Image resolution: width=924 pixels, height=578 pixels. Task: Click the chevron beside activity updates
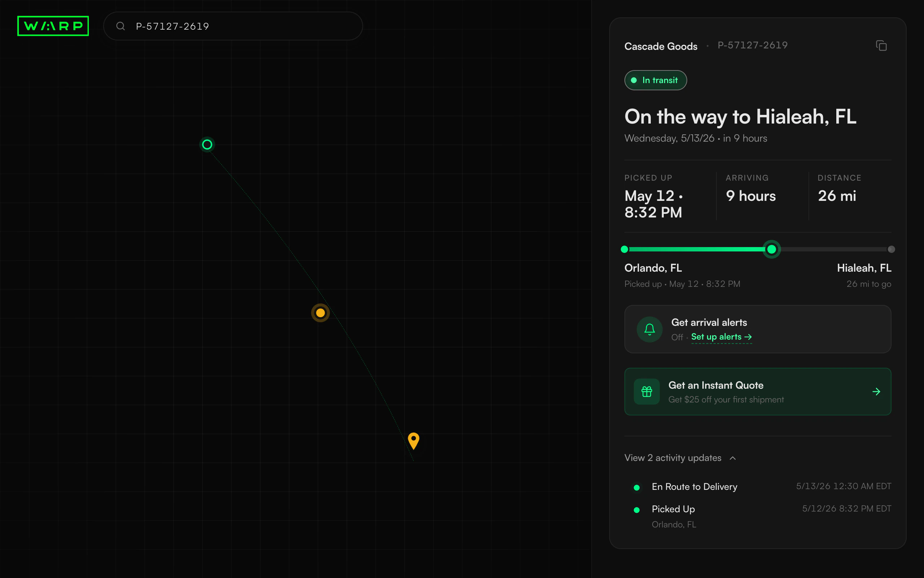tap(733, 458)
